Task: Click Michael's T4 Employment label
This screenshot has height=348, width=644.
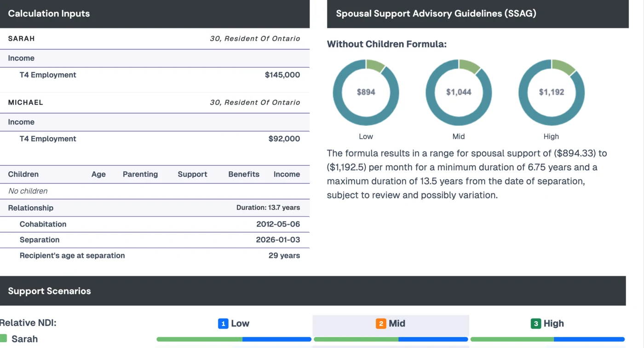Action: [48, 139]
